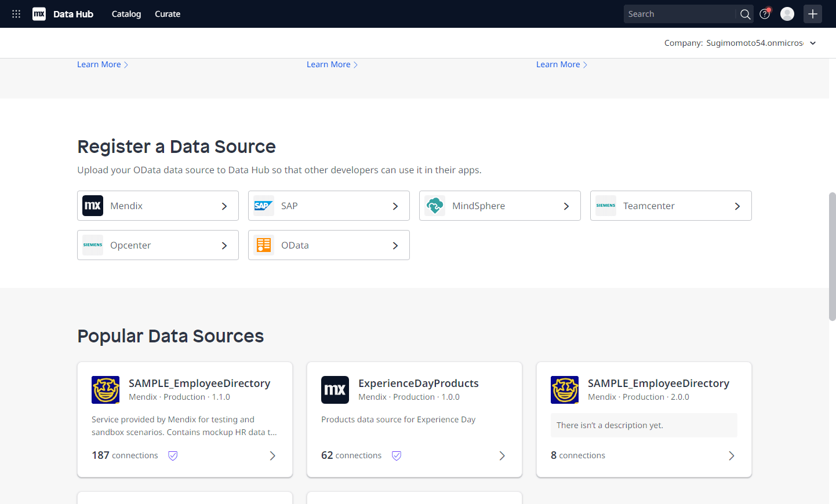Open arrow on SAMPLE_EmployeeDirectory 1.1.0 card

click(x=272, y=456)
